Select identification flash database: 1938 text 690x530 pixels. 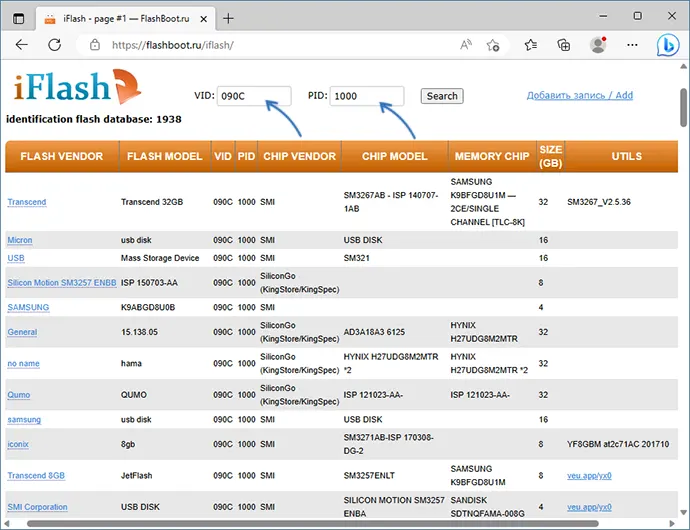pyautogui.click(x=94, y=119)
